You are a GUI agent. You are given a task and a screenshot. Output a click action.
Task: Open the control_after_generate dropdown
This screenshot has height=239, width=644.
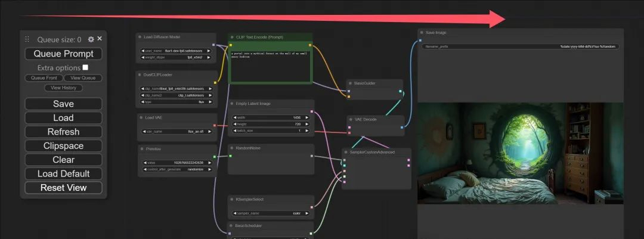pyautogui.click(x=177, y=169)
